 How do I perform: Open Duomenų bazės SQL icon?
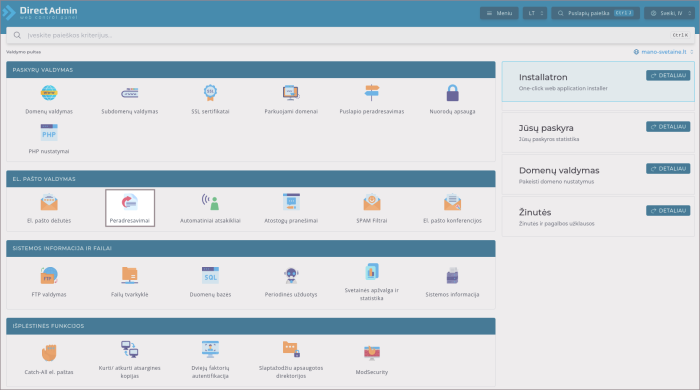(210, 276)
